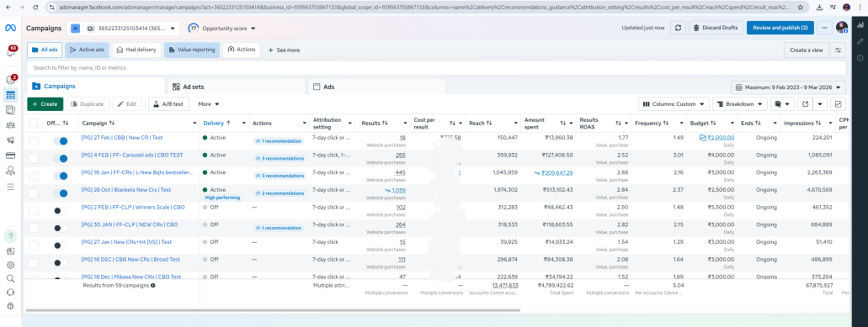Open the date range Maximum dropdown

(788, 87)
